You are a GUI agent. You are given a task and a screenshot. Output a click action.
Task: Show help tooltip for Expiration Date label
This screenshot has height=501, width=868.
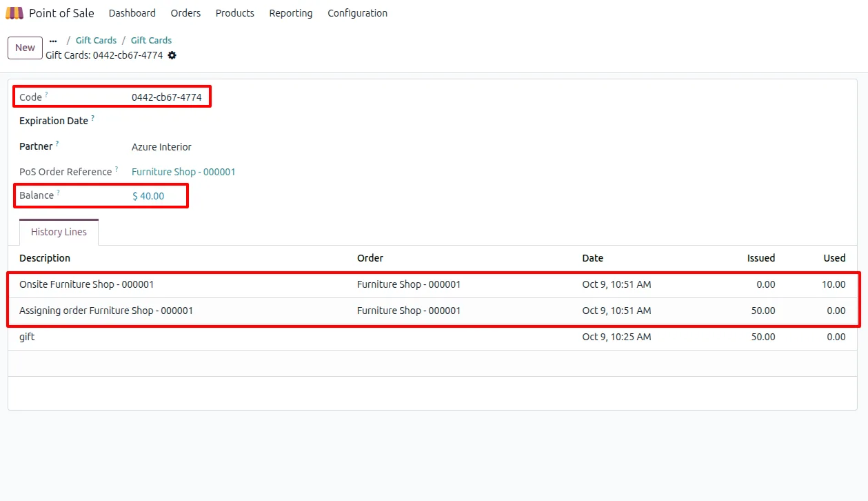click(93, 118)
